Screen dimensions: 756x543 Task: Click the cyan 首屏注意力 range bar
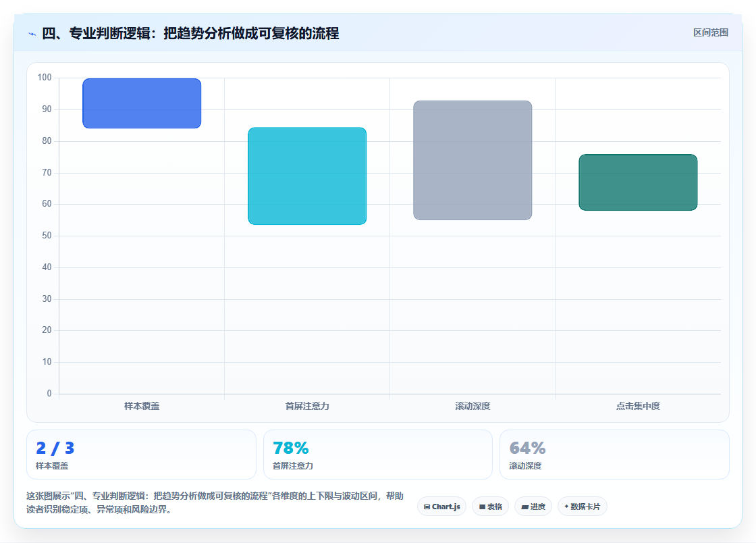[307, 176]
